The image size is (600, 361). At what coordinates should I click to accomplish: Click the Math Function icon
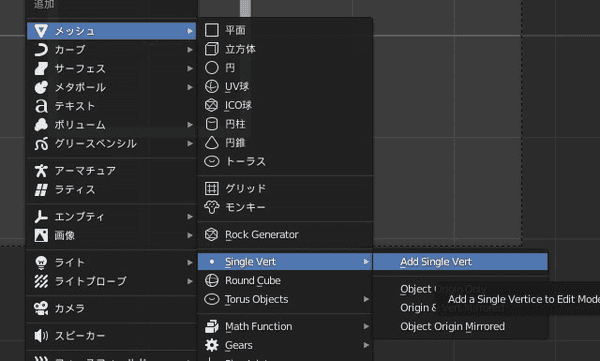point(212,327)
